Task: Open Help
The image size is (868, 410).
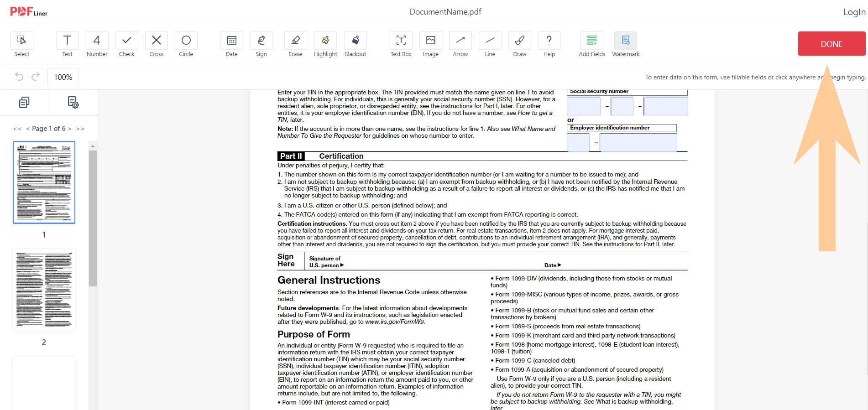Action: point(549,45)
